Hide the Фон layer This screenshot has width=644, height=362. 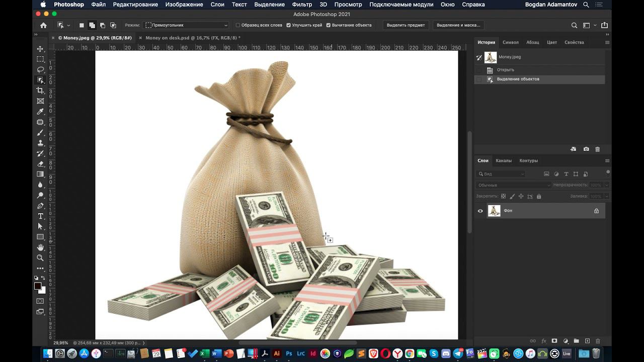pyautogui.click(x=480, y=211)
